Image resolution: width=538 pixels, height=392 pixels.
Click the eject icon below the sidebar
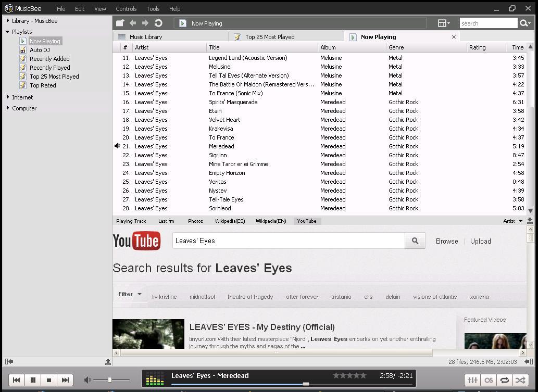[x=108, y=361]
